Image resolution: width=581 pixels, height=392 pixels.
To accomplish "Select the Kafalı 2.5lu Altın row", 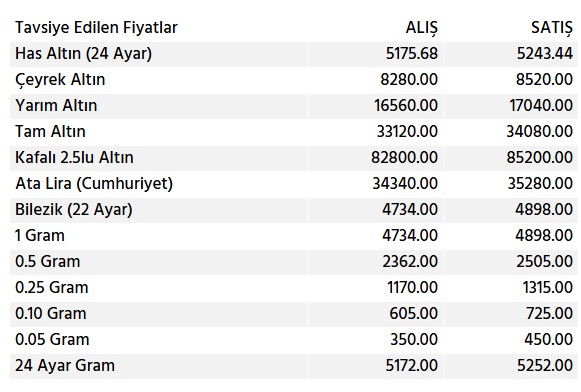I will [x=293, y=158].
